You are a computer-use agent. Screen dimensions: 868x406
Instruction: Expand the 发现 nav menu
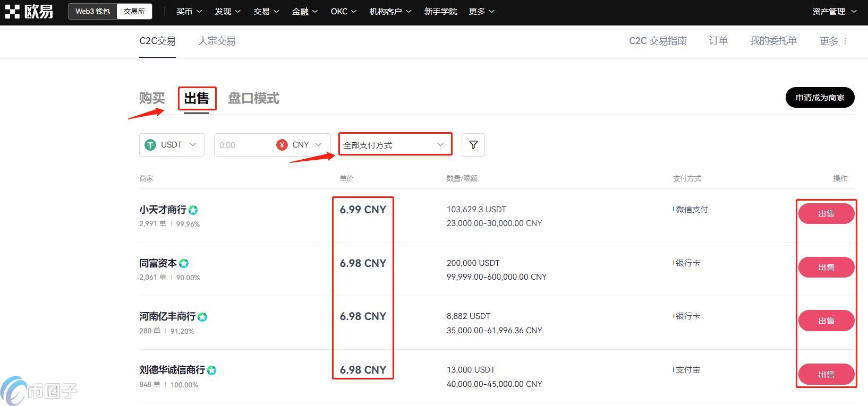pos(228,11)
